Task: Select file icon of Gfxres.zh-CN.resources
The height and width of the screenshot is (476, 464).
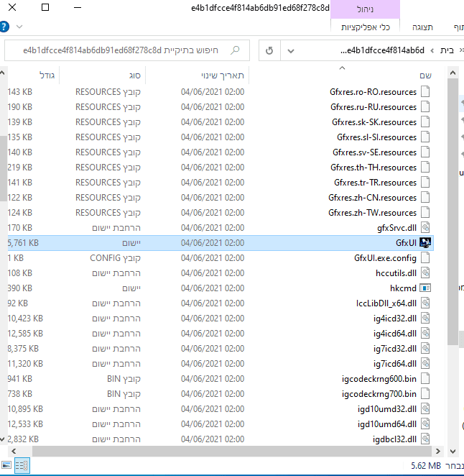Action: click(x=425, y=197)
